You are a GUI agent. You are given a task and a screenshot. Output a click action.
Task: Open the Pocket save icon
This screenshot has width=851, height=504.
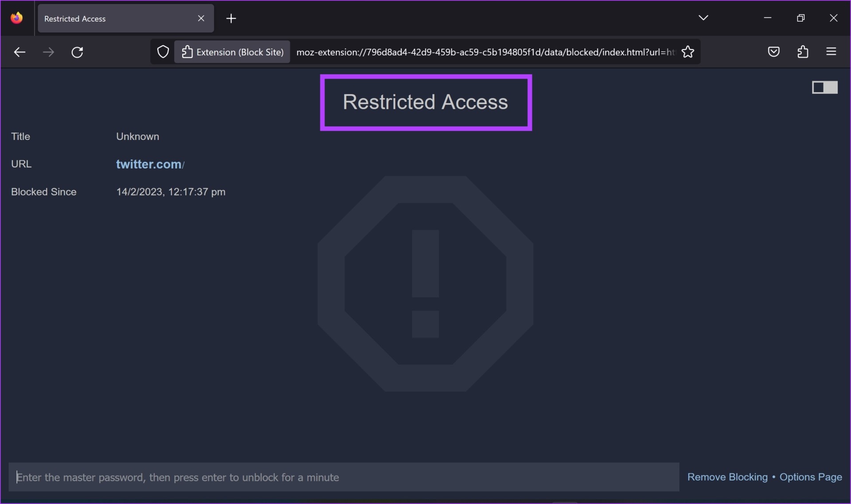(x=774, y=52)
